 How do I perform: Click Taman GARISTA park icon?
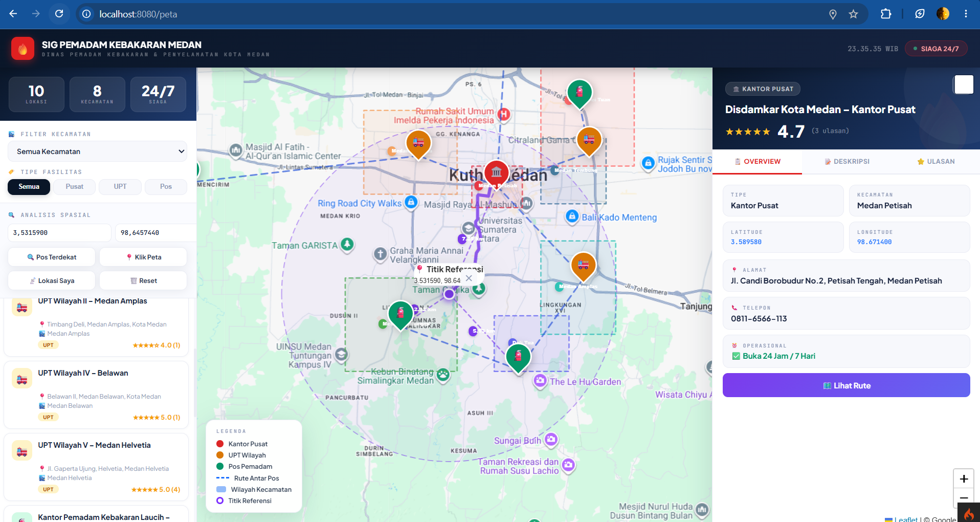tap(347, 245)
